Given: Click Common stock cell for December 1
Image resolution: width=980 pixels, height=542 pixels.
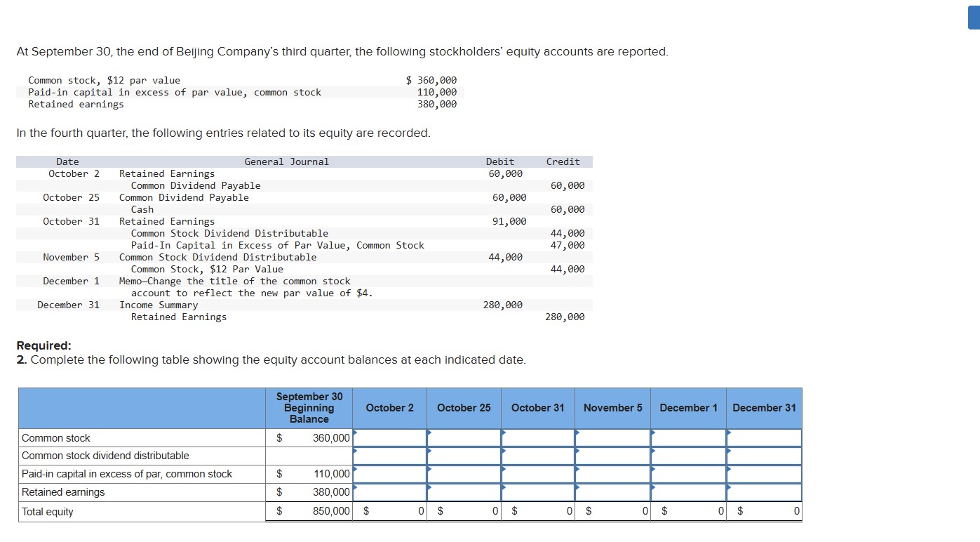Looking at the screenshot, I should click(x=688, y=438).
